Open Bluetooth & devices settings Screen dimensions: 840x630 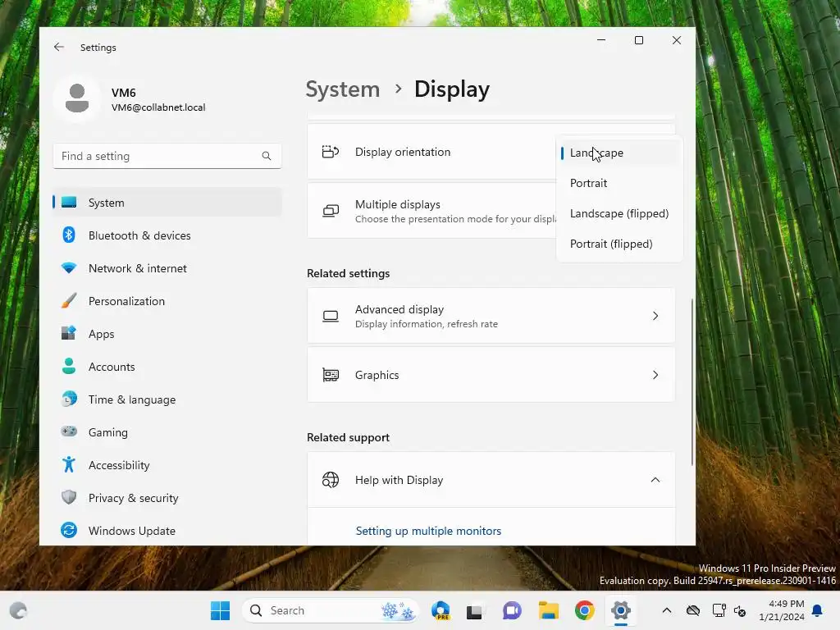[x=167, y=235]
